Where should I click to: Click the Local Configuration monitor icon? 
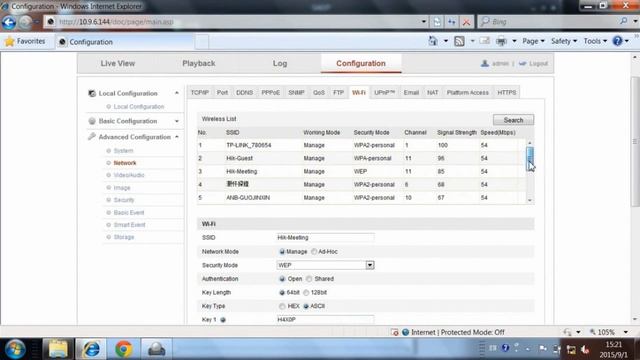(x=92, y=93)
